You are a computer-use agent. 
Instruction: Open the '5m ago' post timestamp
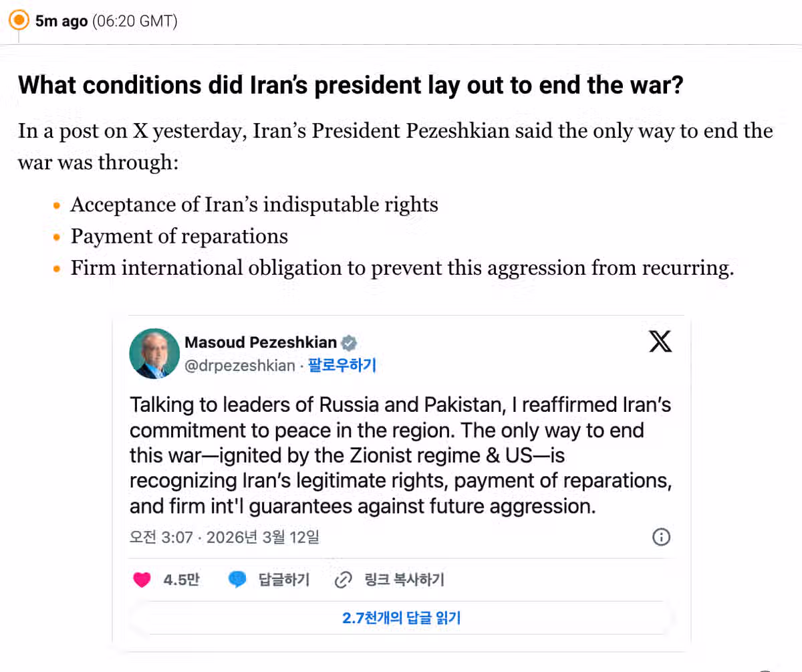61,21
